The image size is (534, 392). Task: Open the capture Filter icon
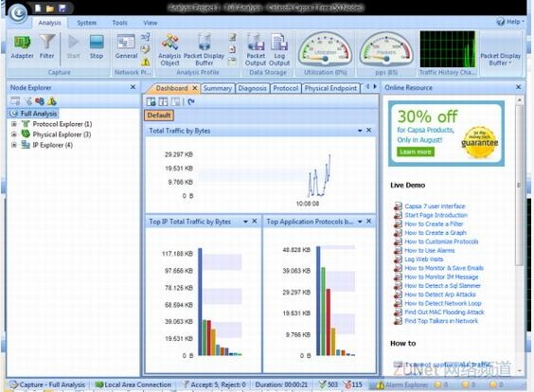click(47, 47)
